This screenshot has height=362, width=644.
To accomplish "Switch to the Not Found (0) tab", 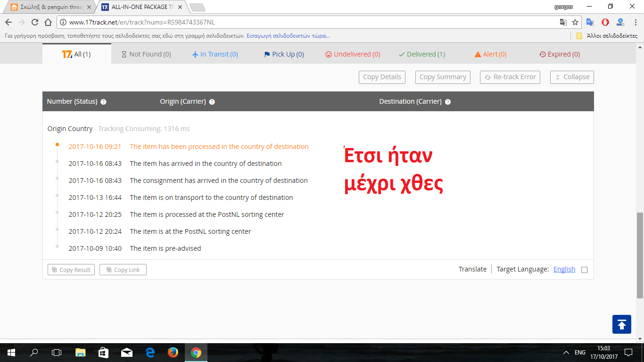I will click(146, 54).
